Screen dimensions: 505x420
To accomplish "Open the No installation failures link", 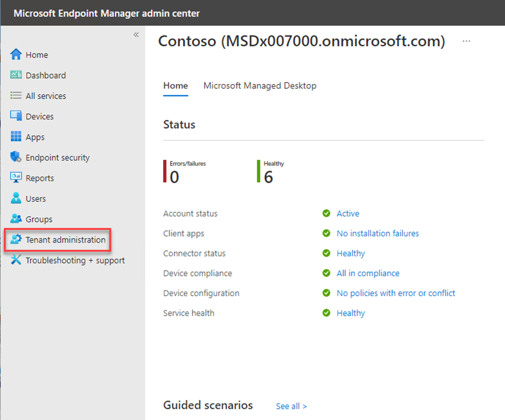I will (x=378, y=233).
